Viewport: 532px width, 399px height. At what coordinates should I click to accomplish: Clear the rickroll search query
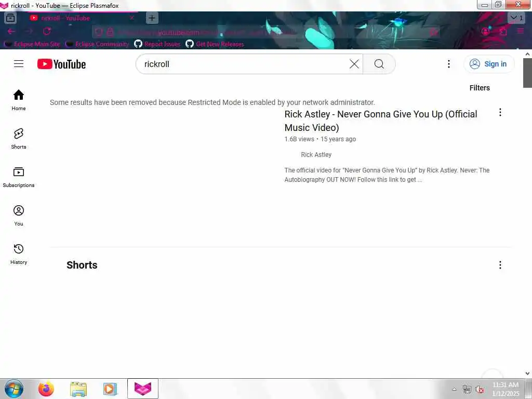[354, 64]
